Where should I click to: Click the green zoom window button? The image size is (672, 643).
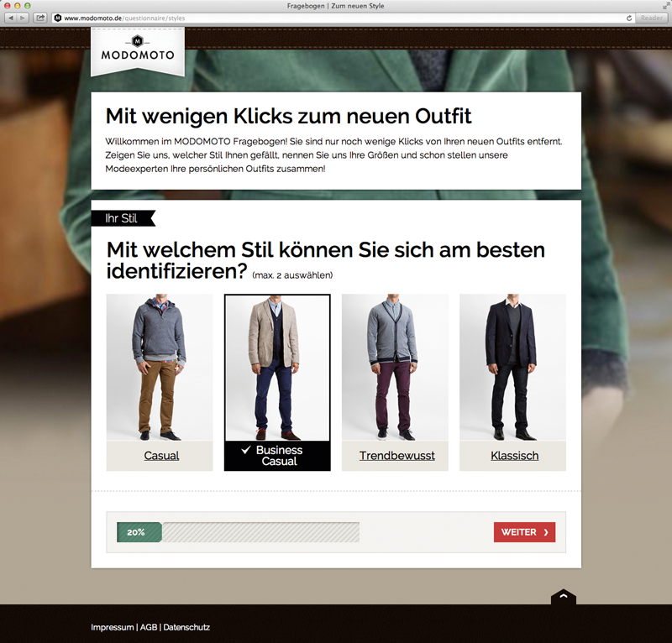point(28,6)
